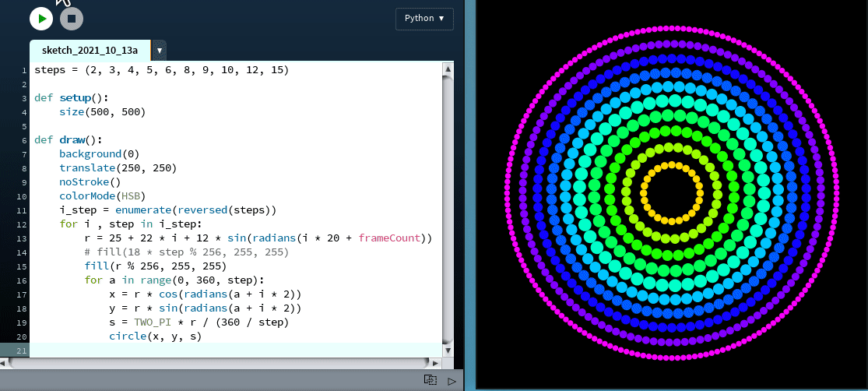This screenshot has width=868, height=391.
Task: Click the black center of the sketch output
Action: click(x=671, y=193)
